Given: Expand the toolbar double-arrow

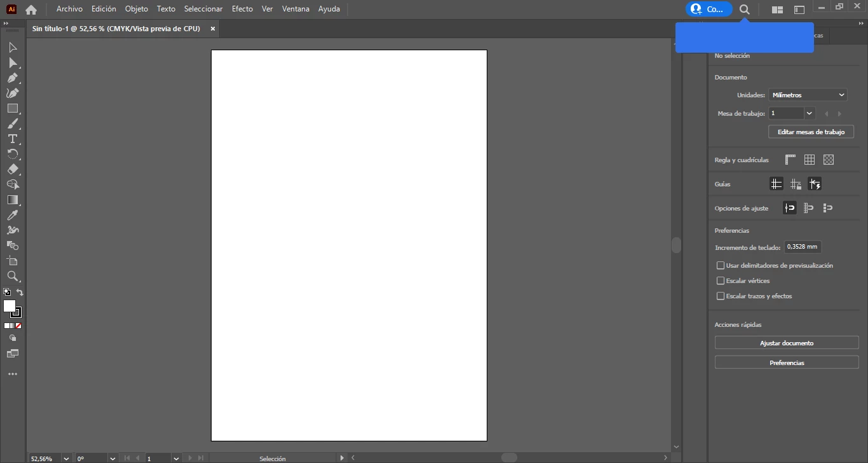Looking at the screenshot, I should (6, 24).
